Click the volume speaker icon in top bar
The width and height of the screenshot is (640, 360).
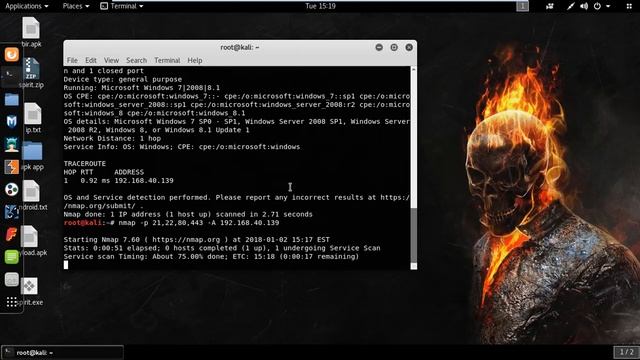pyautogui.click(x=584, y=6)
